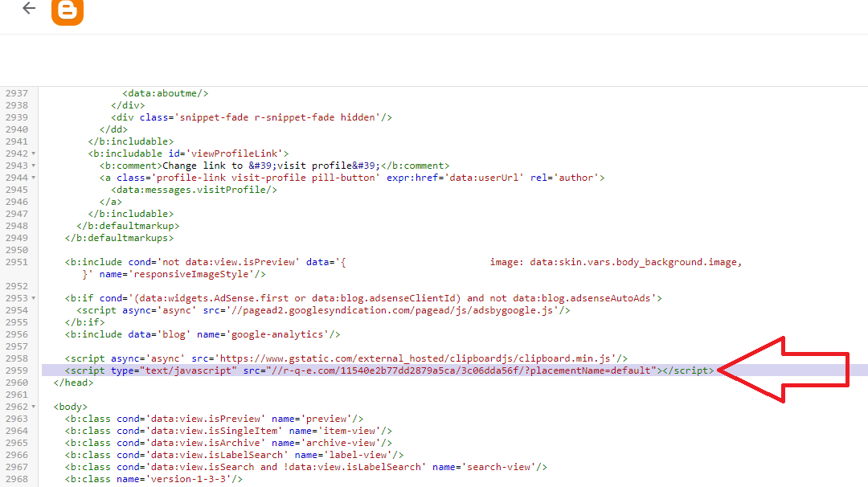Click the closing </b:defaultmarkups> tag
This screenshot has width=868, height=487.
click(x=119, y=238)
